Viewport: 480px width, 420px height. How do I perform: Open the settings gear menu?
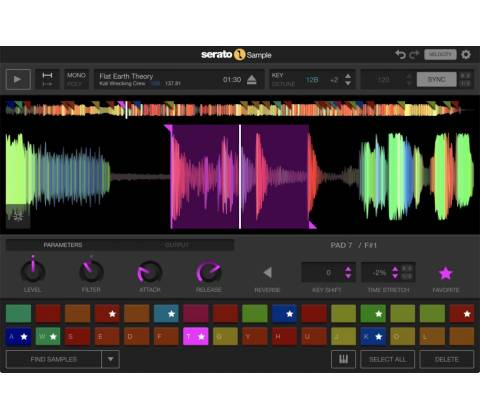(466, 54)
